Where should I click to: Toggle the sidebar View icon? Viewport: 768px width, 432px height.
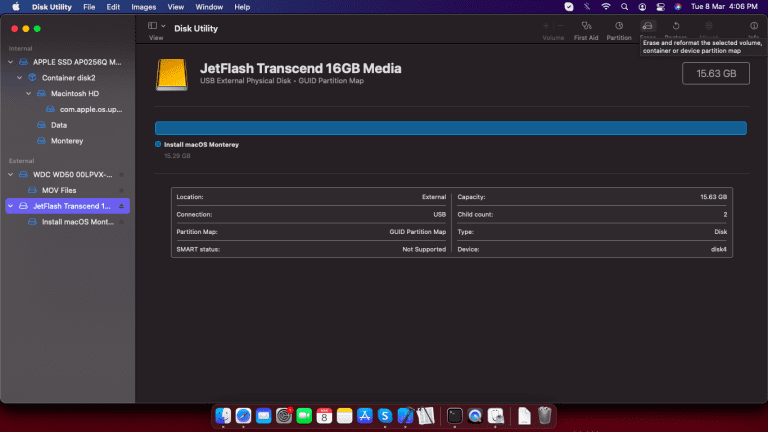(152, 25)
